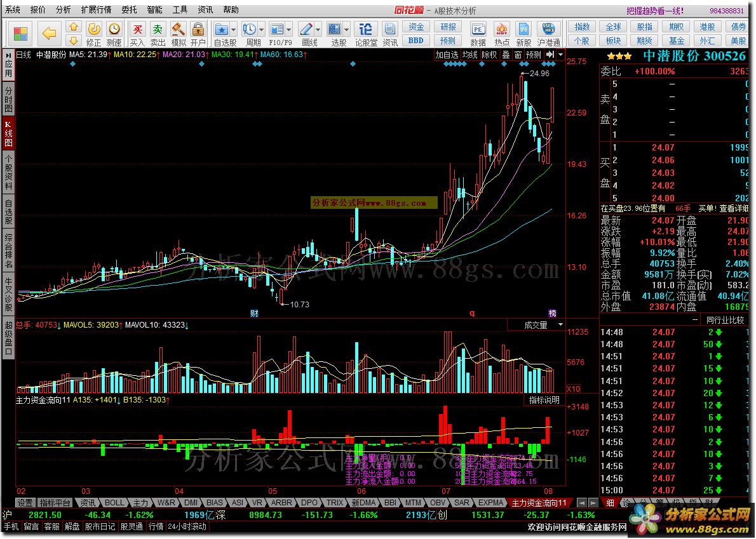The height and width of the screenshot is (539, 756).
Task: Click the 修正 toolbar icon
Action: click(93, 29)
